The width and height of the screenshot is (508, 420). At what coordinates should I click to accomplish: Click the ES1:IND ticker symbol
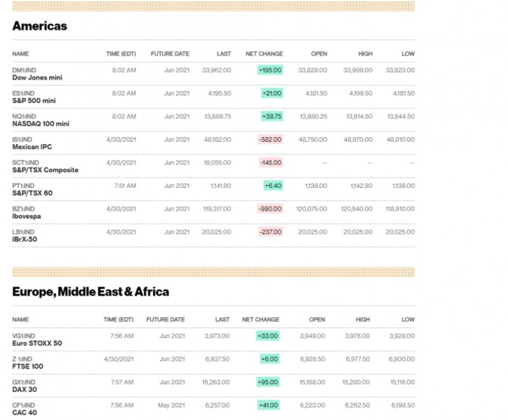24,93
